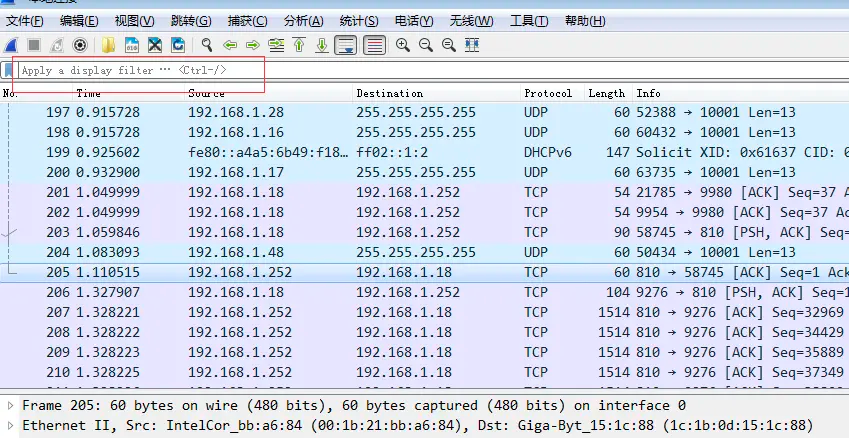Open the 文件(F) menu
This screenshot has width=849, height=438.
(25, 21)
